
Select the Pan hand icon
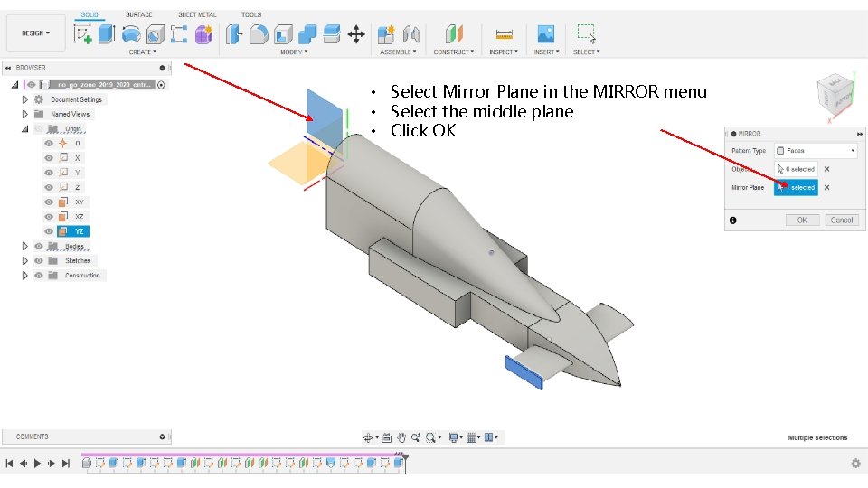click(401, 437)
